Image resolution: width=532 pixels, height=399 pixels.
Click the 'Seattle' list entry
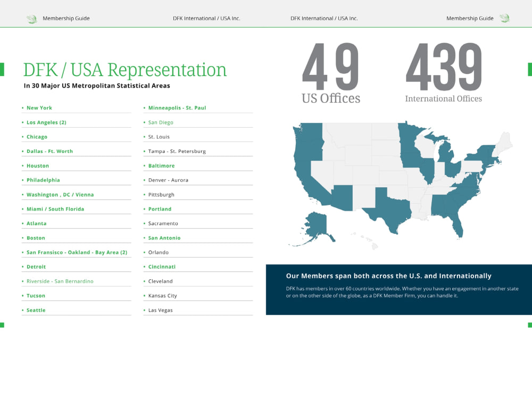coord(36,310)
